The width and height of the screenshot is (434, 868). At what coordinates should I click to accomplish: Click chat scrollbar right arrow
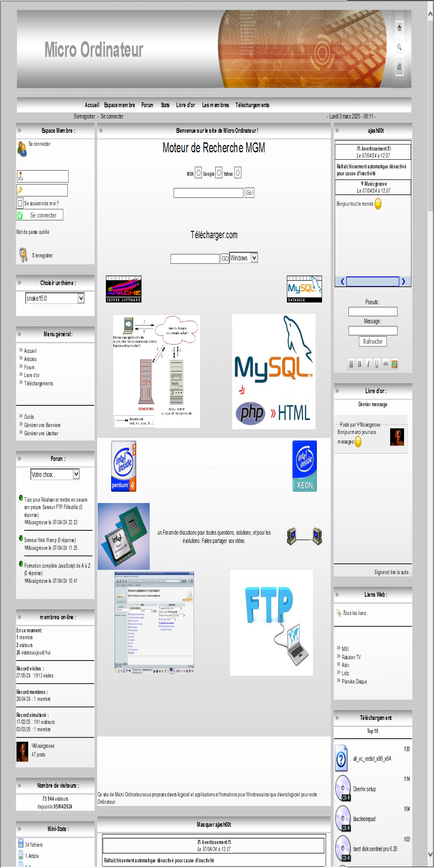pyautogui.click(x=404, y=282)
